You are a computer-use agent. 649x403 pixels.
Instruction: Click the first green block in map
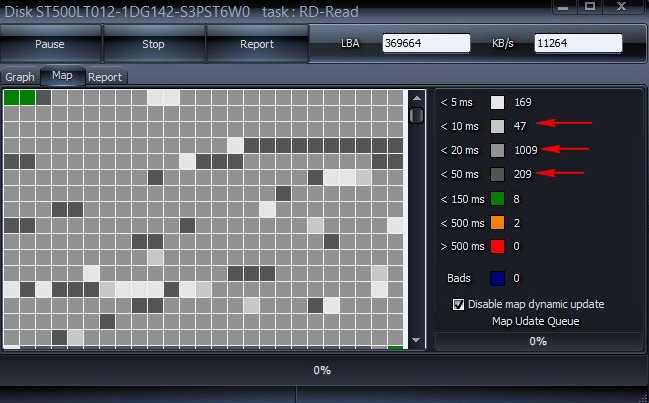point(12,98)
